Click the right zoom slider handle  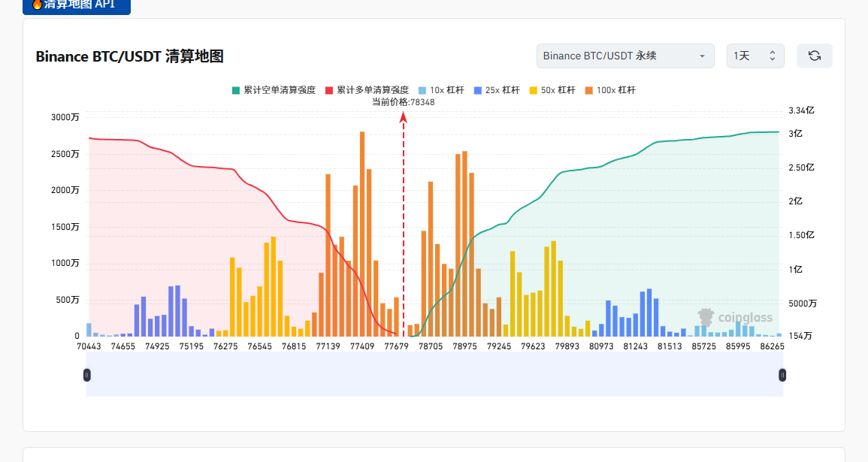pyautogui.click(x=782, y=375)
